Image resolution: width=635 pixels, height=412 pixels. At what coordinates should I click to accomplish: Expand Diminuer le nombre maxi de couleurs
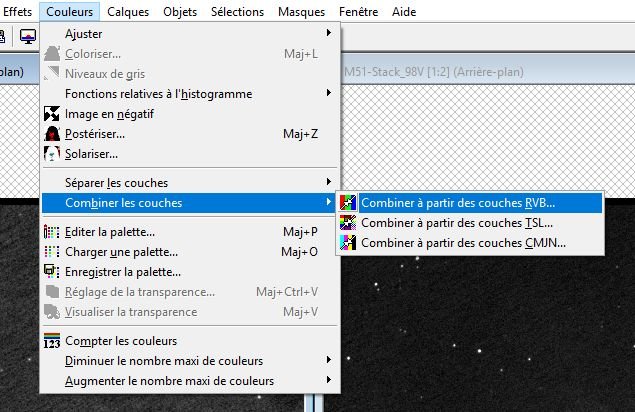190,361
